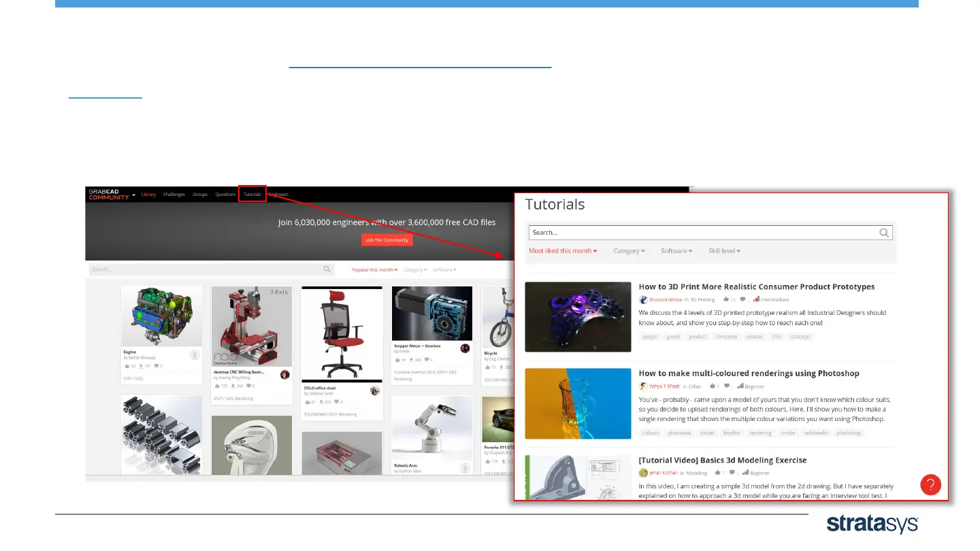Switch to the Questions navigation item
980x551 pixels.
tap(226, 195)
